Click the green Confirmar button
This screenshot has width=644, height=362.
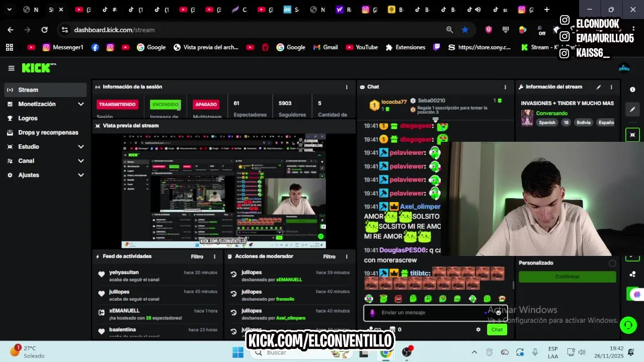coord(568,277)
